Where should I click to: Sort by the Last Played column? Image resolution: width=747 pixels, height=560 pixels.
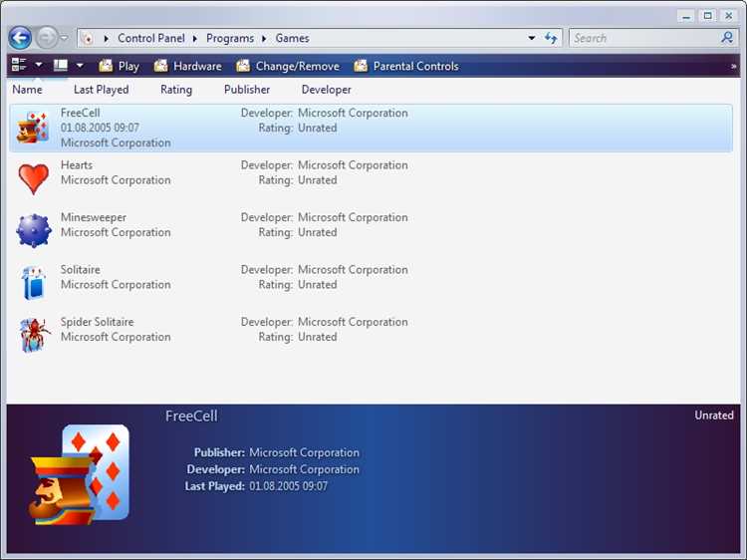pyautogui.click(x=101, y=90)
